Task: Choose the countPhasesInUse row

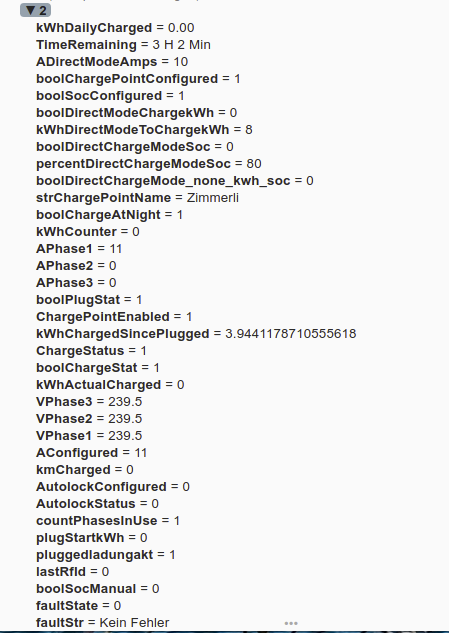Action: click(x=108, y=520)
